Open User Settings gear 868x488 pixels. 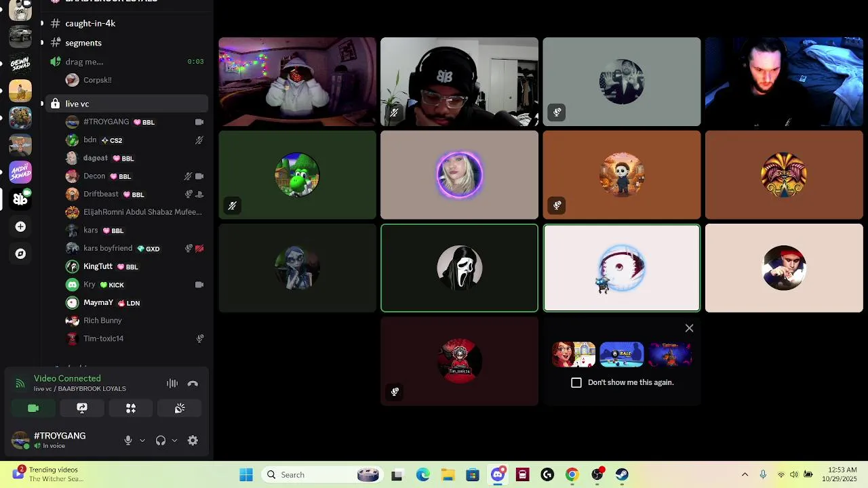click(193, 441)
